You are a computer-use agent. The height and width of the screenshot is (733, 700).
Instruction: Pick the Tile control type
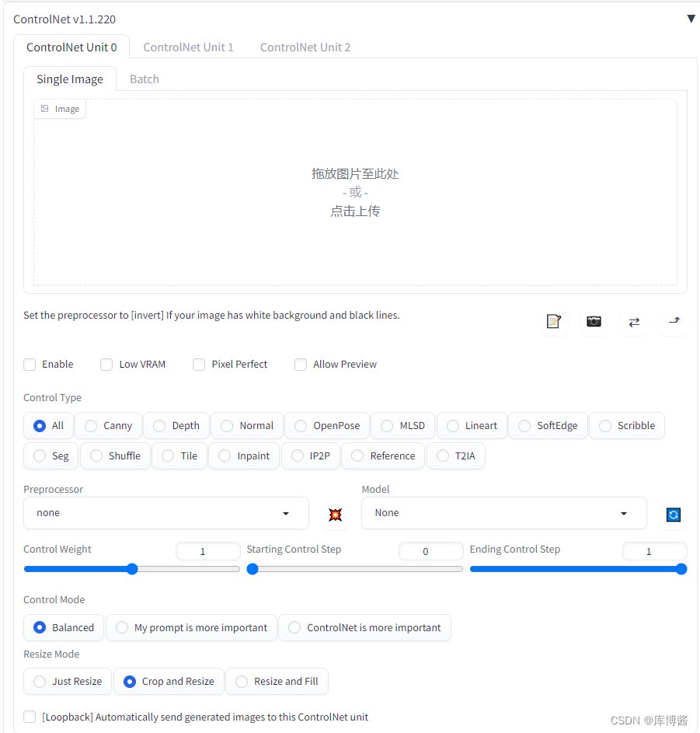[179, 456]
